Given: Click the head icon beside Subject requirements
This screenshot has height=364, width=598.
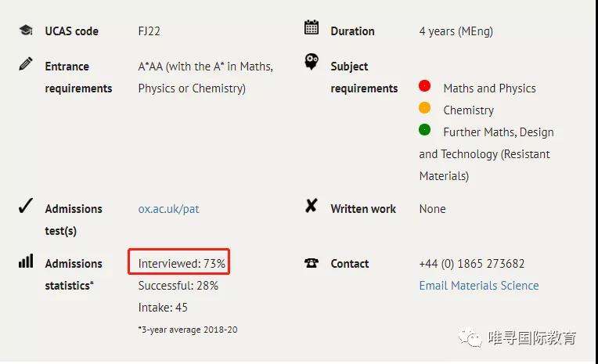Looking at the screenshot, I should (312, 61).
